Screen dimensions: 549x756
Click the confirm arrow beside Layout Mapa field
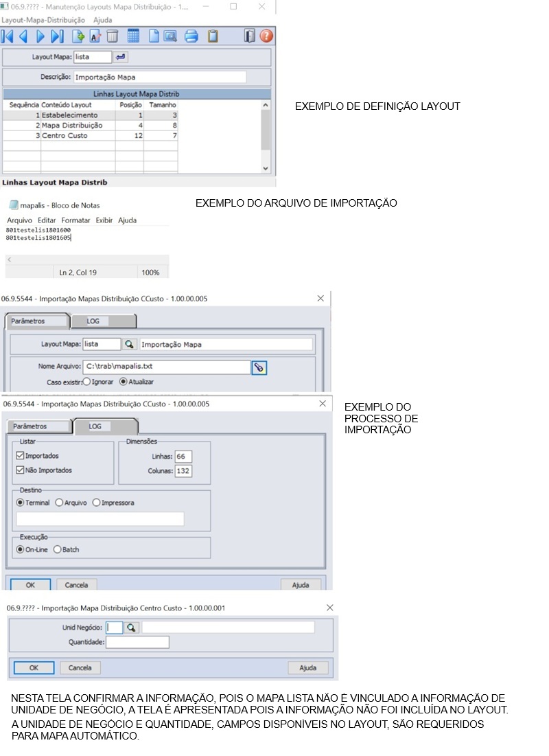(x=121, y=57)
